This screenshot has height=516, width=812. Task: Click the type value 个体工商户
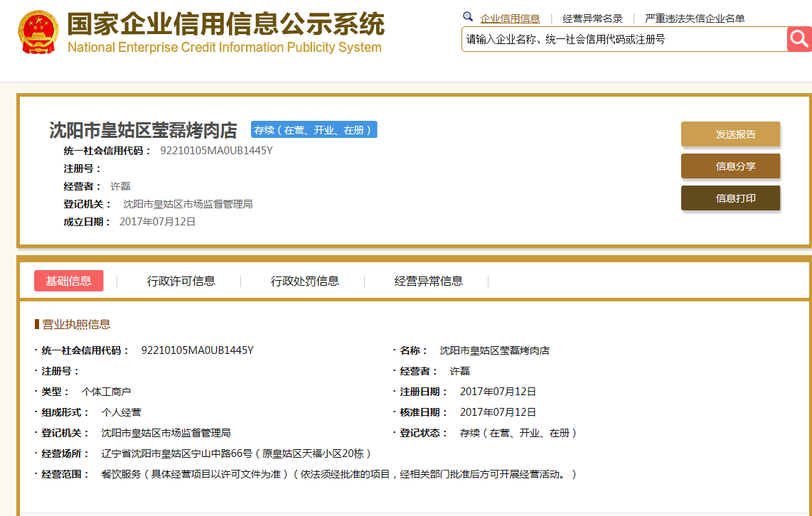point(106,392)
